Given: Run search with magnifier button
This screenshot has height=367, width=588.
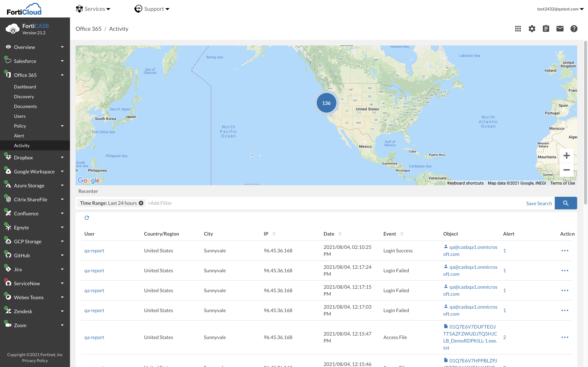Looking at the screenshot, I should [x=566, y=203].
